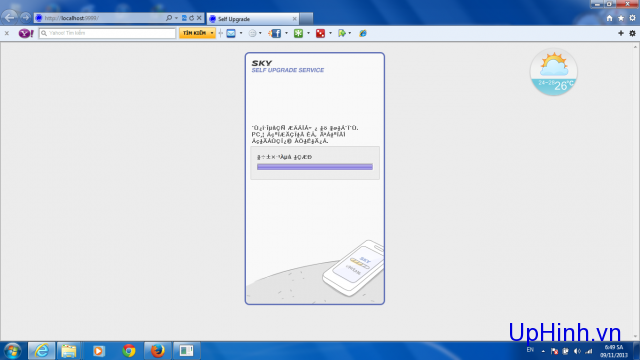Expand the red dice icon dropdown
The width and height of the screenshot is (640, 360).
330,33
